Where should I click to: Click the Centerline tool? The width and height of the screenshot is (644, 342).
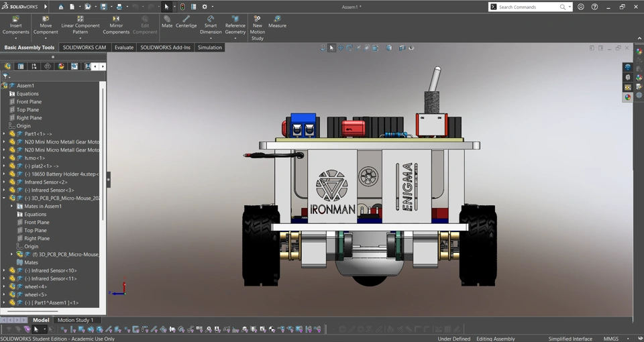click(x=186, y=21)
